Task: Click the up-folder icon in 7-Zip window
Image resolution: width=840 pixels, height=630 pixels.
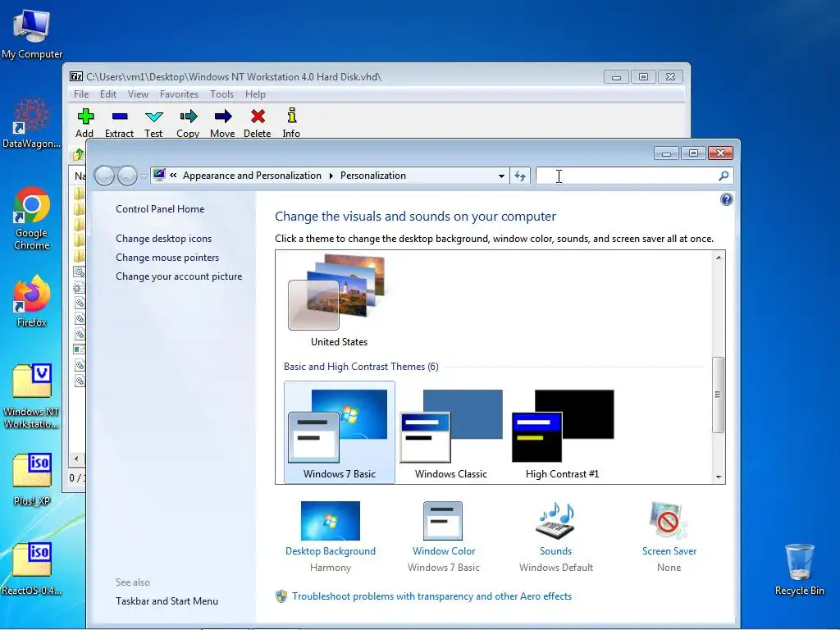Action: pyautogui.click(x=79, y=155)
